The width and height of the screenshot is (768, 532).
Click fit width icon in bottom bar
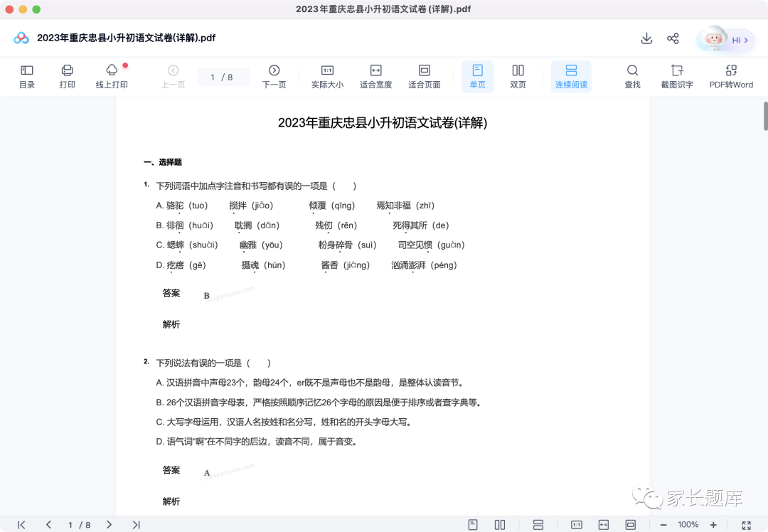pyautogui.click(x=604, y=525)
